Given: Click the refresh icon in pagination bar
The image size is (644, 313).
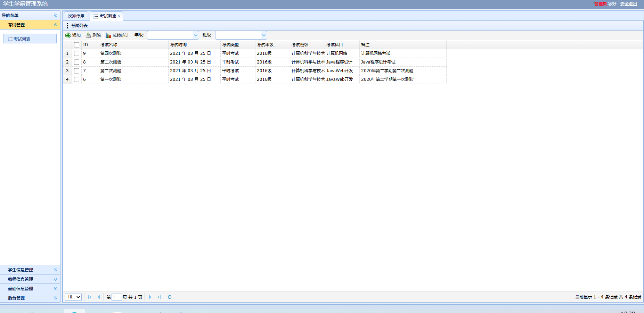Looking at the screenshot, I should point(170,297).
